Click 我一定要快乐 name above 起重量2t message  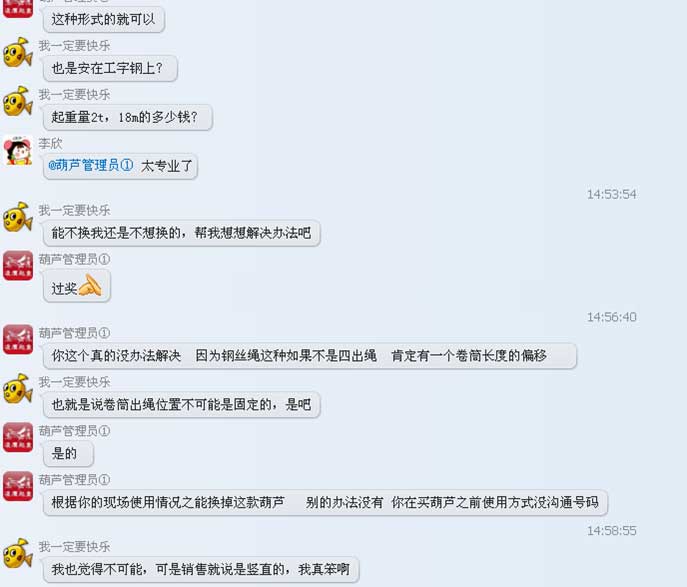74,95
